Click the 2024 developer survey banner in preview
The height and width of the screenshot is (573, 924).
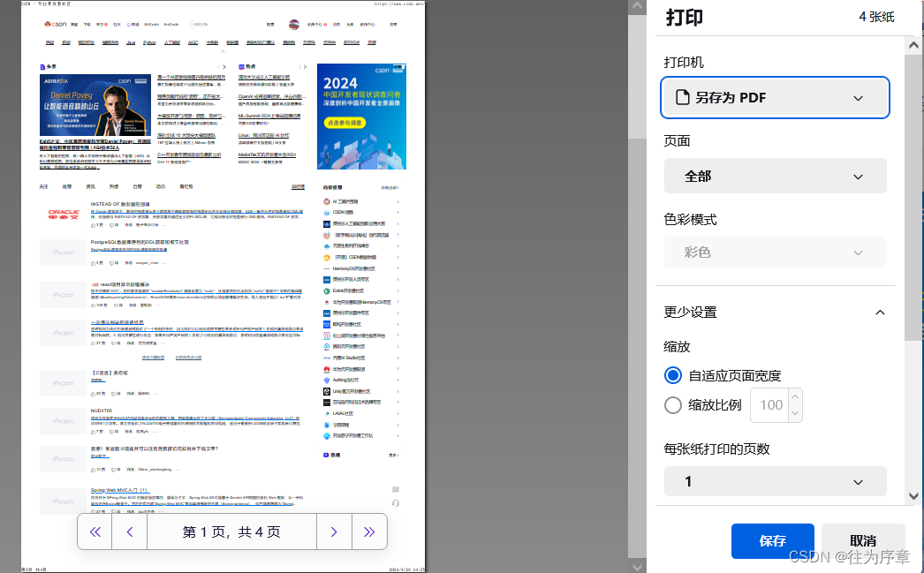361,117
